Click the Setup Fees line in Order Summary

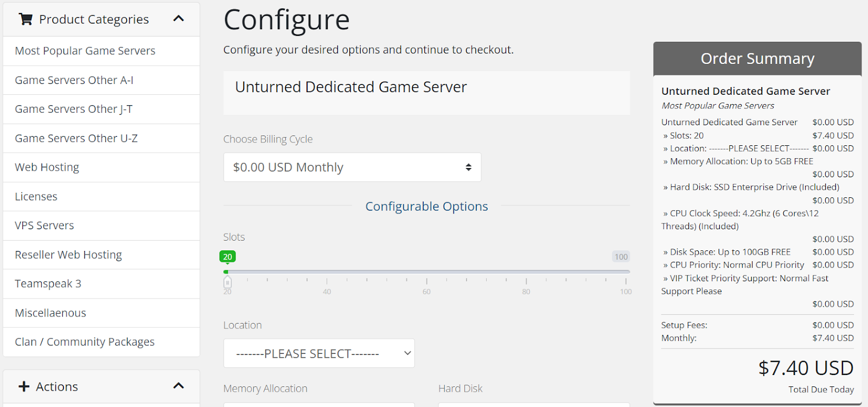tap(757, 325)
